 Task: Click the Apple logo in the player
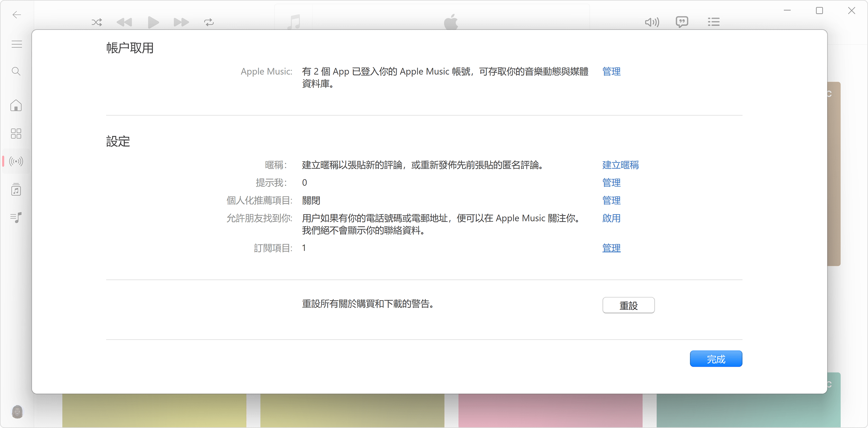click(x=450, y=22)
